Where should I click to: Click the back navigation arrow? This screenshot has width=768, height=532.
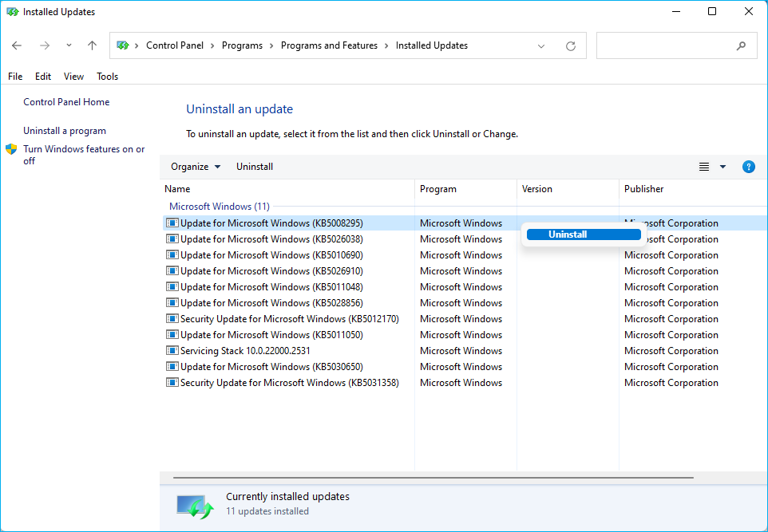[x=17, y=45]
